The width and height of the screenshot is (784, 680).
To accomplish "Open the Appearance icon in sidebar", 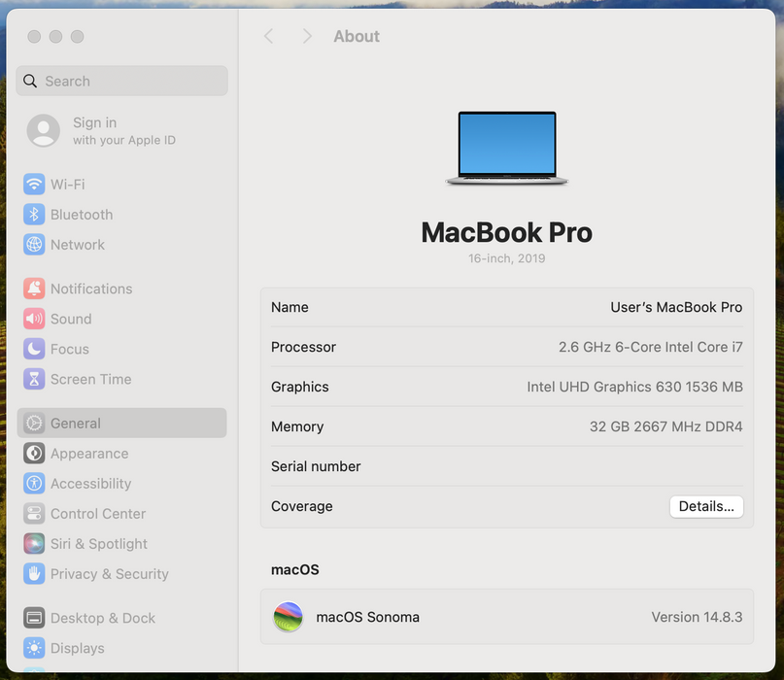I will pos(34,453).
